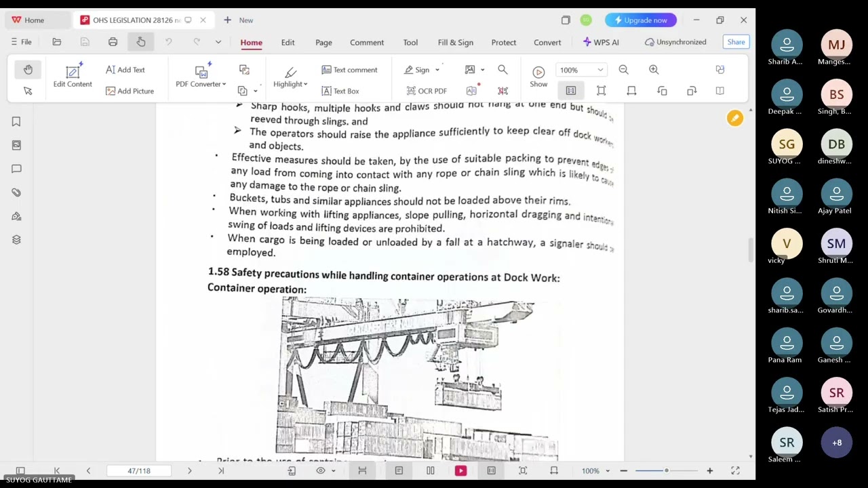Screen dimensions: 868x488
Task: Click Add Picture tool
Action: (130, 91)
